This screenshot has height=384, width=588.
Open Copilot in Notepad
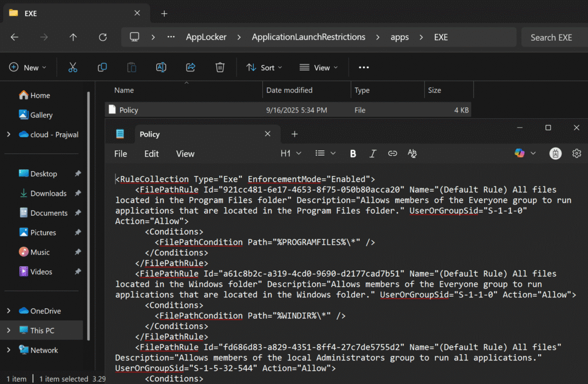click(x=519, y=153)
